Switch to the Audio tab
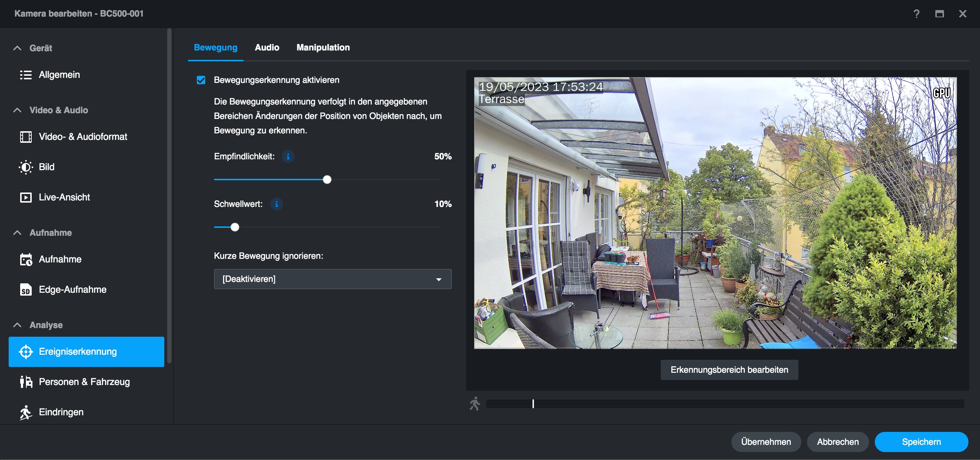 pyautogui.click(x=267, y=48)
